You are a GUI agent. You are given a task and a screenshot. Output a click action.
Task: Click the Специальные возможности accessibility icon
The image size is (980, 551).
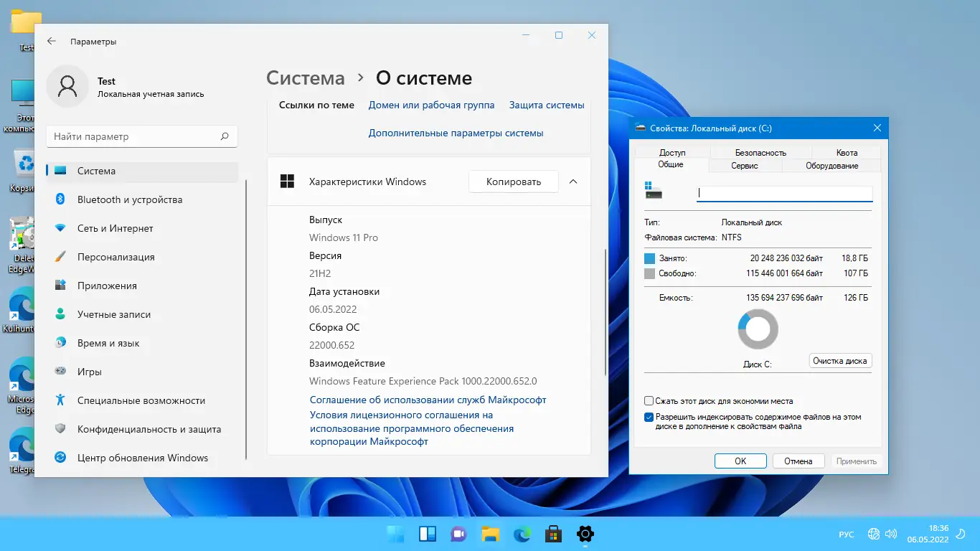61,400
